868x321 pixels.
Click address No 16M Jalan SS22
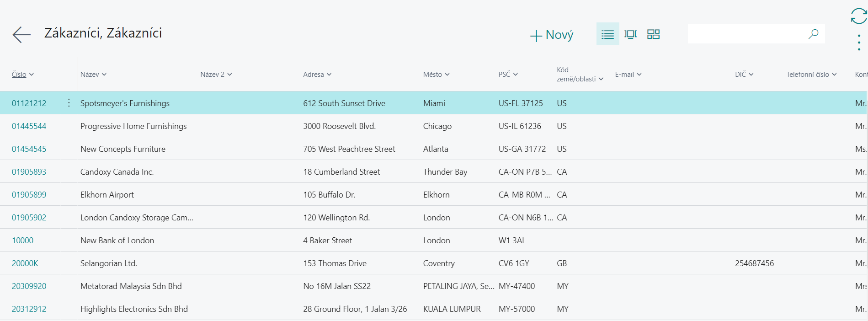click(337, 286)
